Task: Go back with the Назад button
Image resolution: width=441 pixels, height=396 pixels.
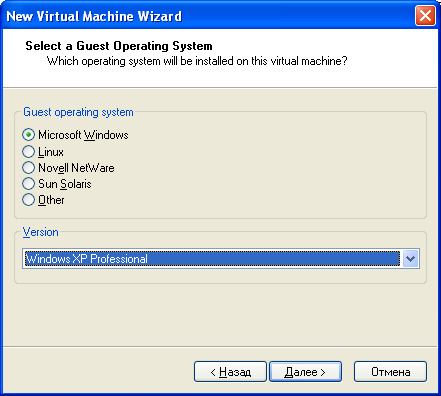Action: [230, 372]
